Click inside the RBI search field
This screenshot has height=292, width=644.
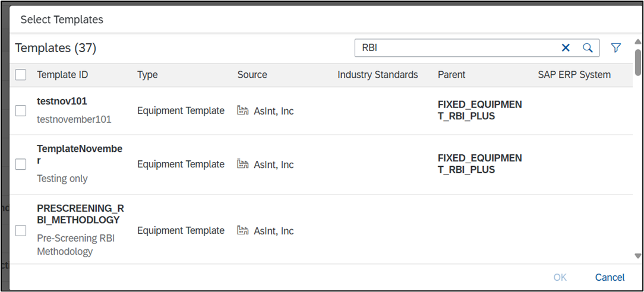point(452,48)
